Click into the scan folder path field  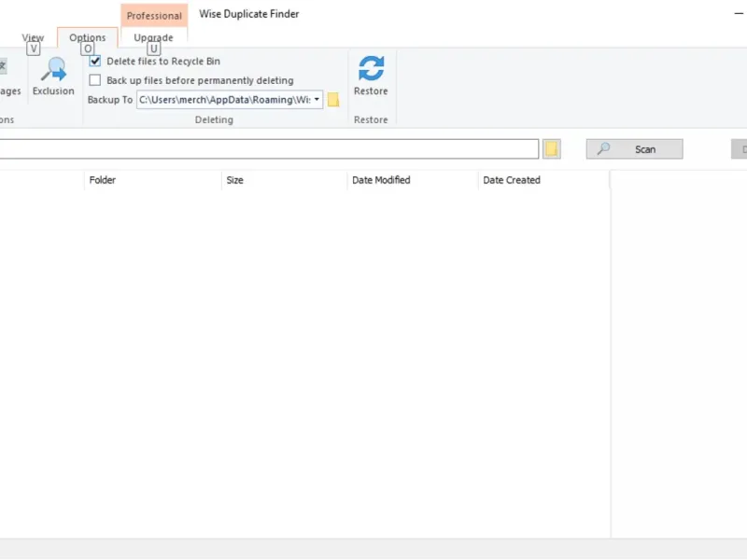tap(269, 149)
